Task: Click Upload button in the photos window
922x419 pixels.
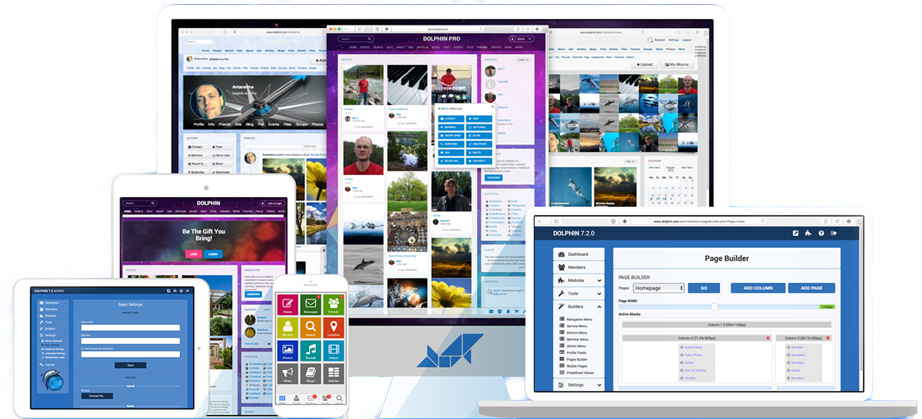Action: coord(644,64)
